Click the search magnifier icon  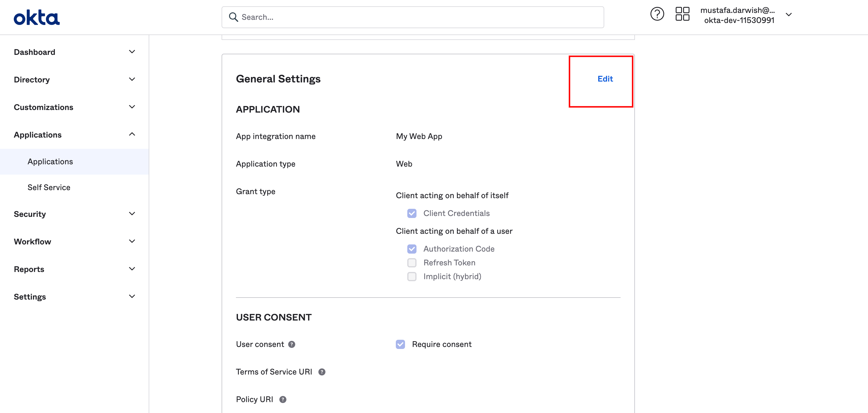(x=233, y=17)
